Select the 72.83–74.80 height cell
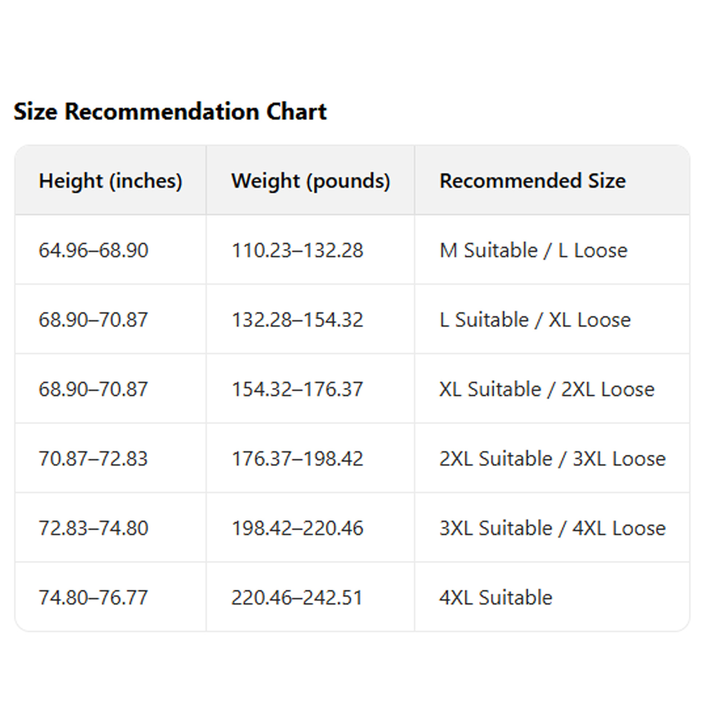The width and height of the screenshot is (728, 728). pyautogui.click(x=94, y=528)
